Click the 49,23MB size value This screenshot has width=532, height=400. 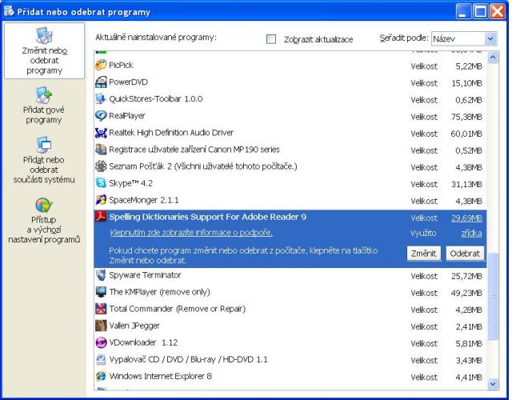coord(466,293)
